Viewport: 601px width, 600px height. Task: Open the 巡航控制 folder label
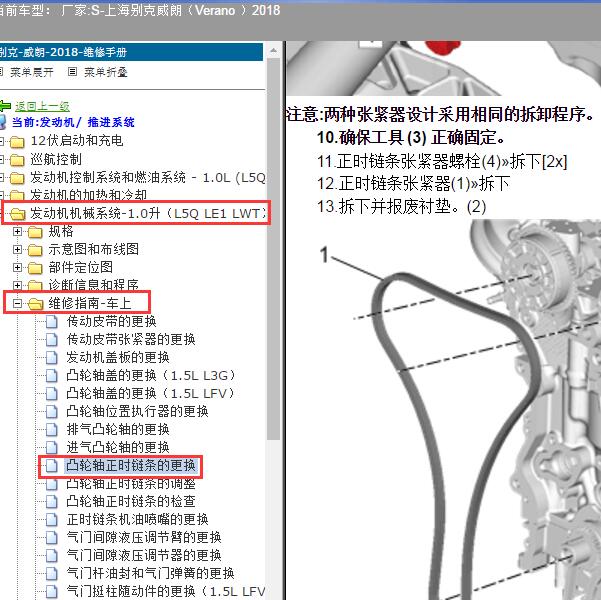56,159
